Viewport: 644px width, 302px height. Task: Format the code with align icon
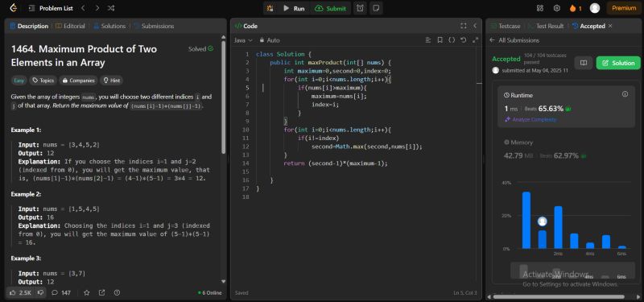click(x=428, y=39)
